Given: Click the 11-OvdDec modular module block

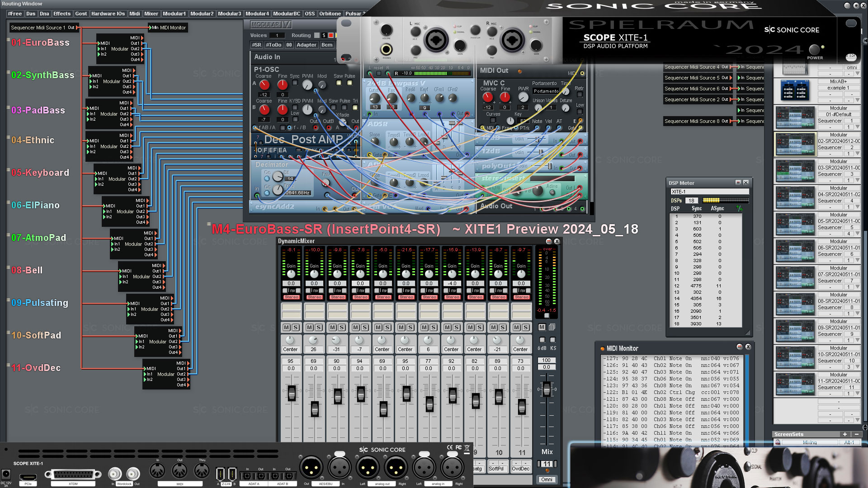Looking at the screenshot, I should point(166,374).
